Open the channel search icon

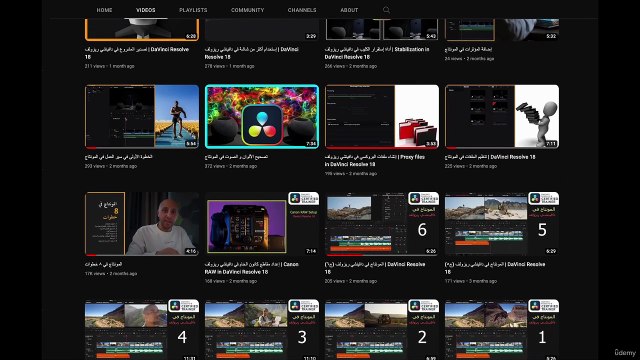pos(386,10)
